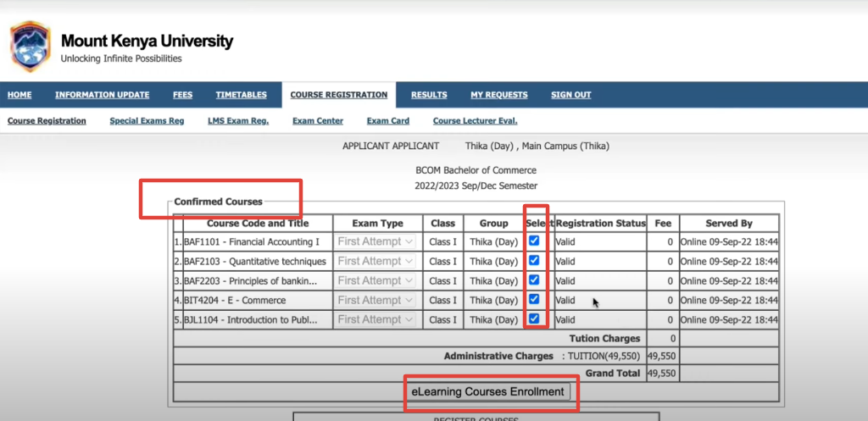This screenshot has height=421, width=868.
Task: View the RESULTS page
Action: (429, 95)
